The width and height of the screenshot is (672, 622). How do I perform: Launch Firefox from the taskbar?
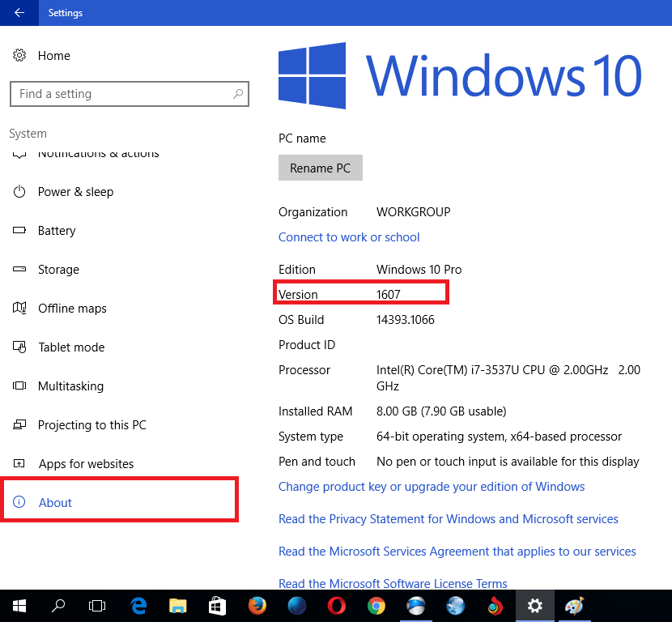tap(257, 606)
